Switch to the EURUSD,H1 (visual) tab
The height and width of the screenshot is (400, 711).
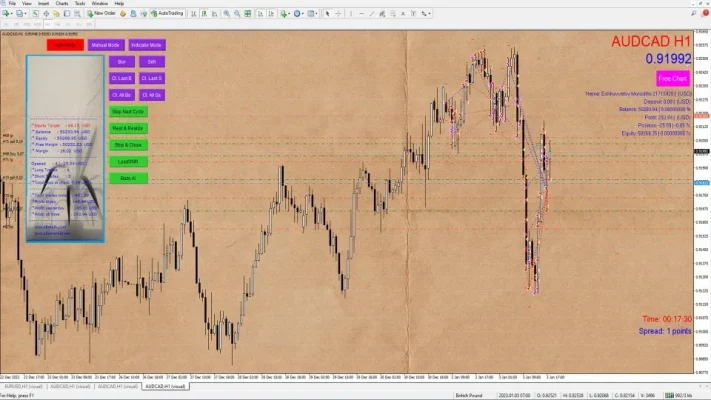click(x=24, y=386)
